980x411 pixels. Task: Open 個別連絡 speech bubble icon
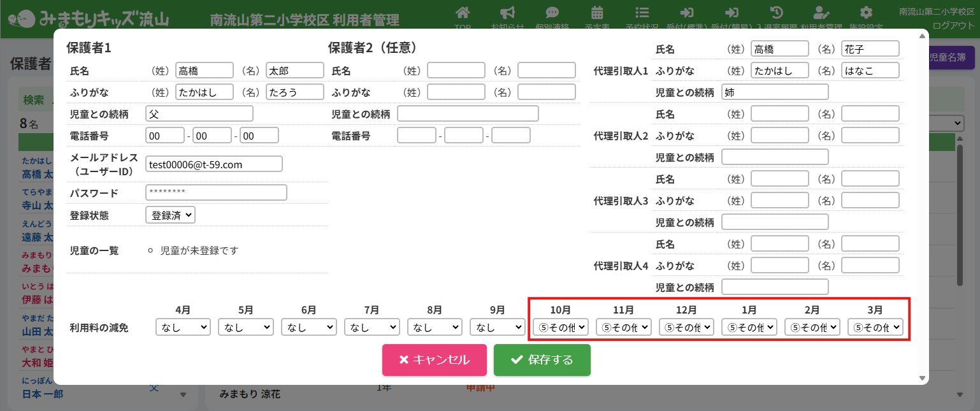[552, 13]
